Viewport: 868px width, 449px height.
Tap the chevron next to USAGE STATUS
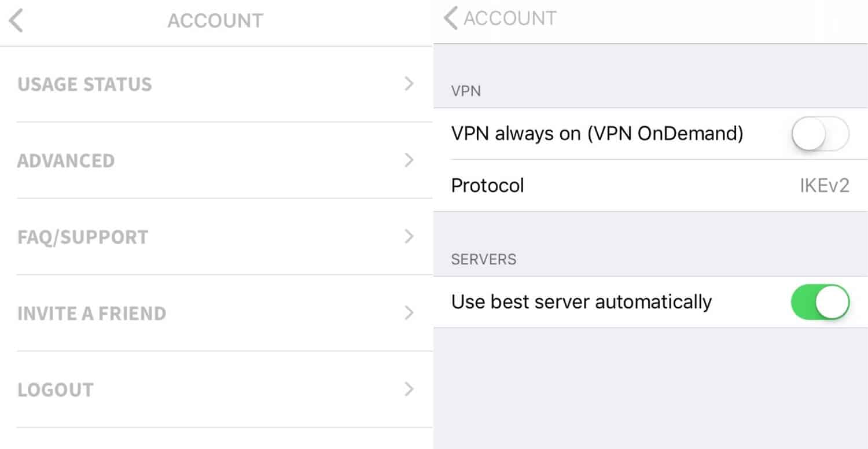[409, 84]
